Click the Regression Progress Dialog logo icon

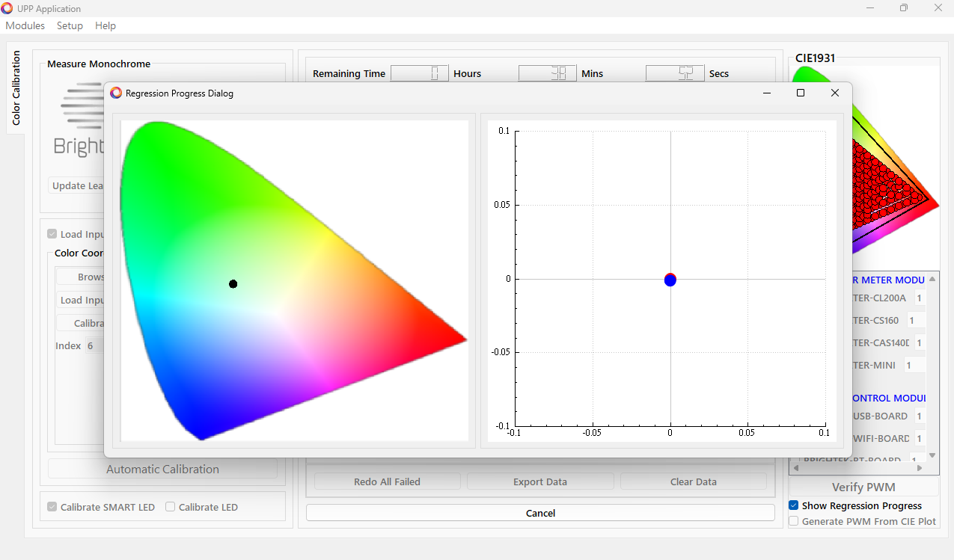[x=116, y=93]
